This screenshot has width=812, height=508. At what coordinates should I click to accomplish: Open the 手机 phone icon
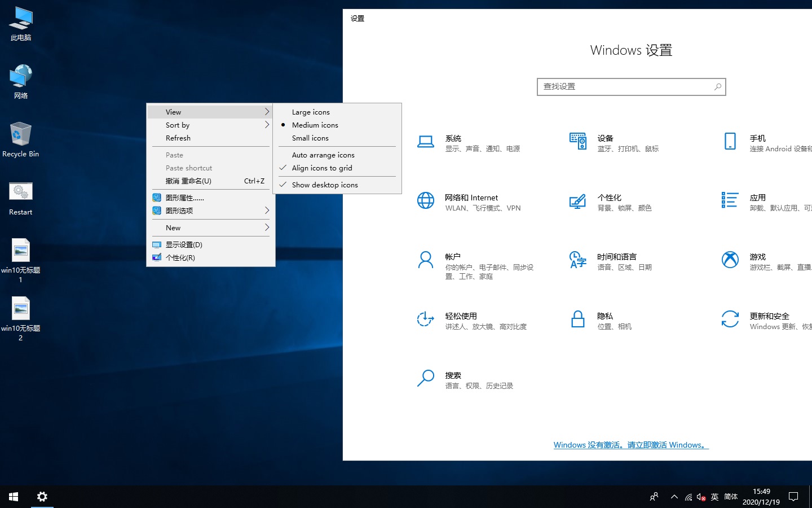730,141
